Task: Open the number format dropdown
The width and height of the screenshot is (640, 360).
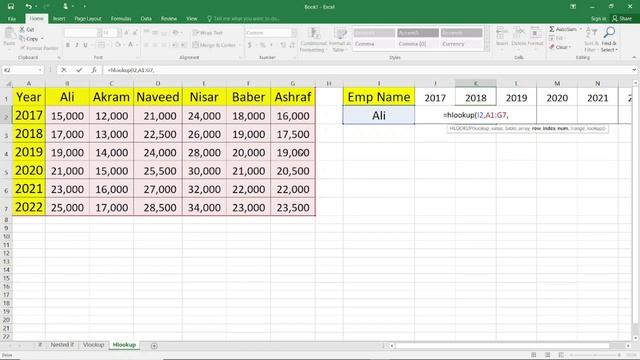Action: click(294, 33)
